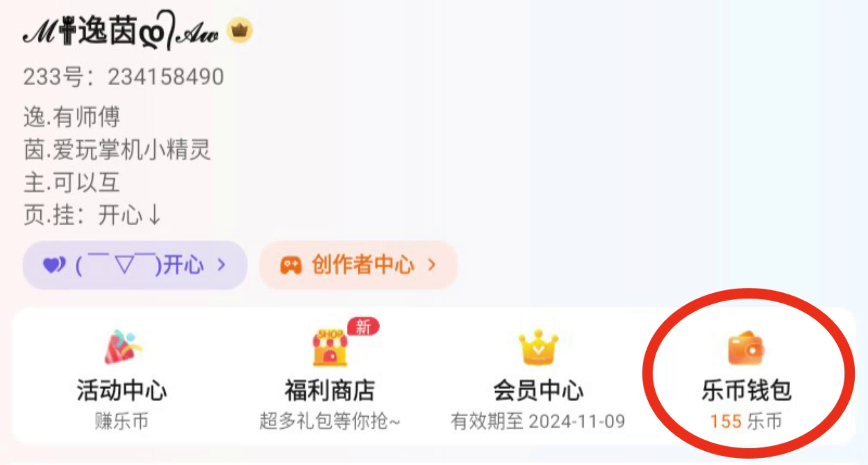Select the 活动中心 menu label
Viewport: 868px width, 465px height.
point(122,391)
